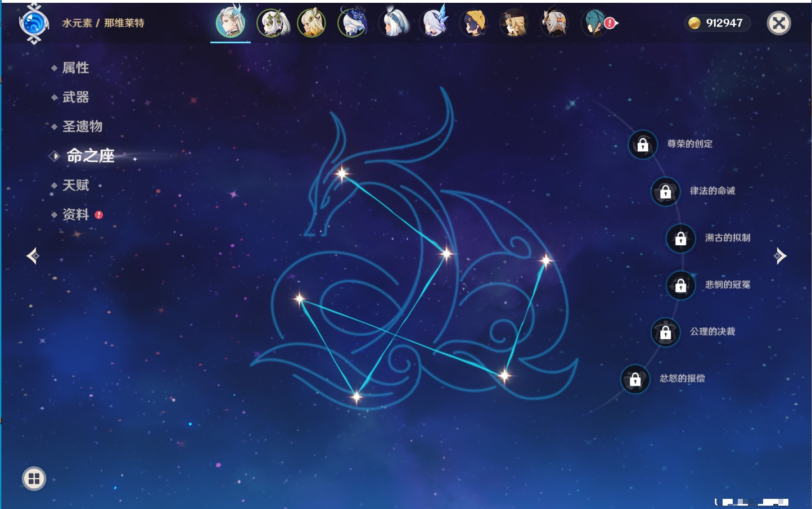Open the 圣遗物 artifacts menu
This screenshot has width=812, height=509.
click(x=82, y=127)
